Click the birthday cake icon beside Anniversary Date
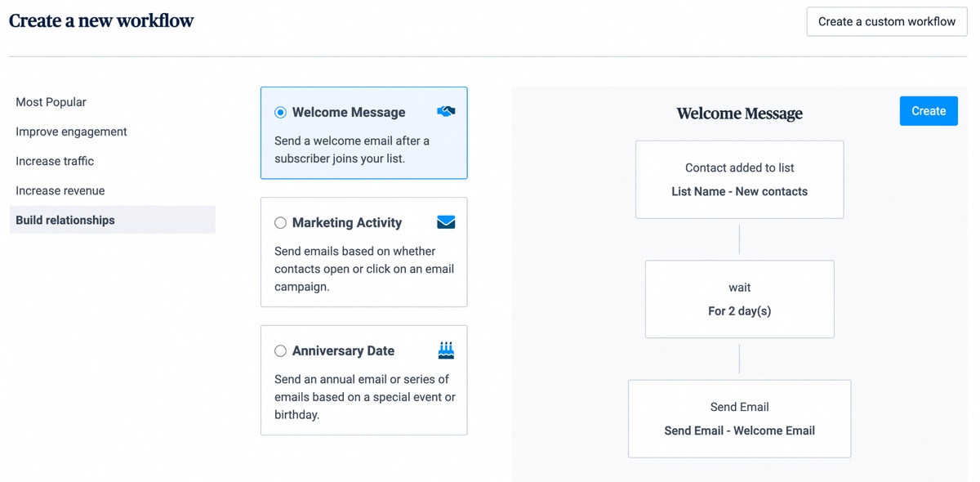The width and height of the screenshot is (980, 482). (446, 350)
